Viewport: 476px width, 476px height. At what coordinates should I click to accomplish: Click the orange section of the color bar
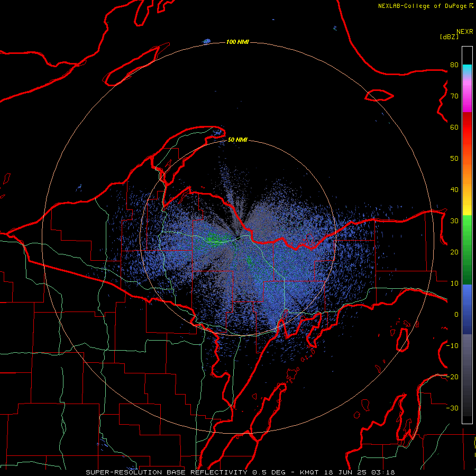[x=467, y=175]
